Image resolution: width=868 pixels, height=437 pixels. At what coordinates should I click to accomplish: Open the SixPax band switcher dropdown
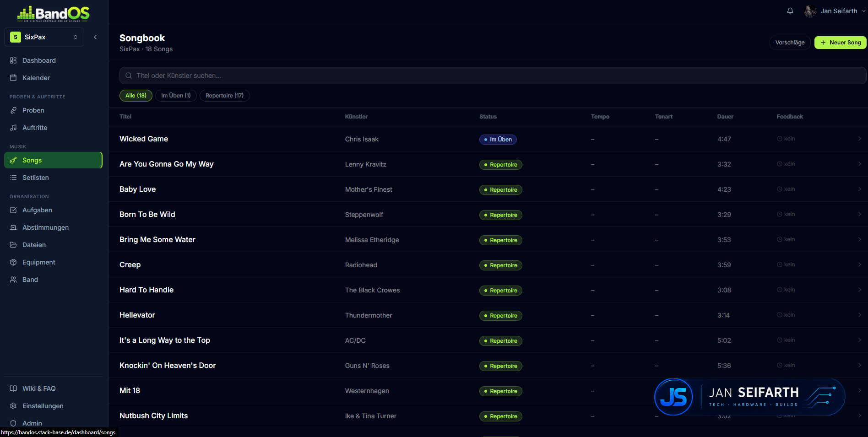44,37
